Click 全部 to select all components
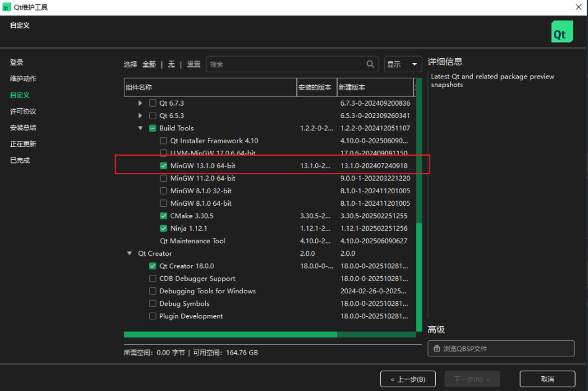 click(149, 64)
